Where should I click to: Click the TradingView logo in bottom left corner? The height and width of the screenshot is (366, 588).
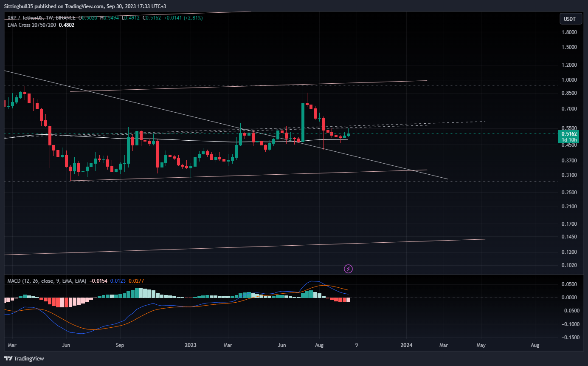(x=23, y=358)
